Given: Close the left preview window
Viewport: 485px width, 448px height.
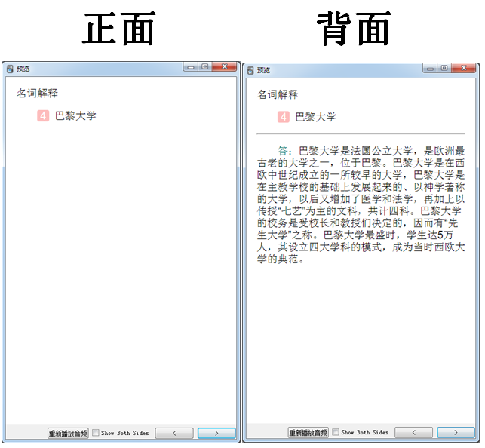Looking at the screenshot, I should point(225,66).
